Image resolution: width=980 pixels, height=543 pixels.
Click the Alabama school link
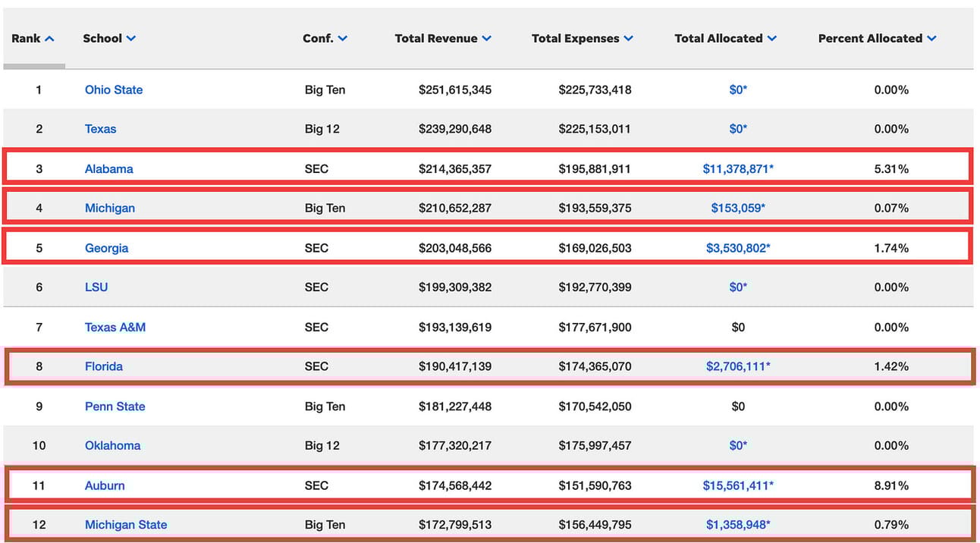pos(108,169)
